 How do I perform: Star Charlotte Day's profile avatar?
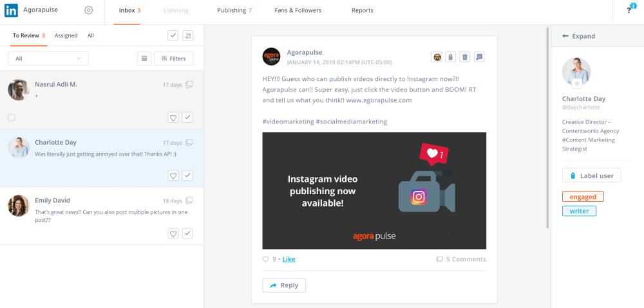pos(577,84)
